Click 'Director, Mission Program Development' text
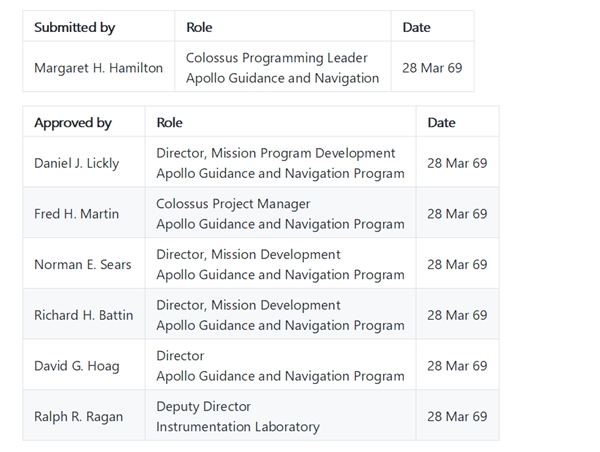The image size is (600, 452). [x=276, y=153]
